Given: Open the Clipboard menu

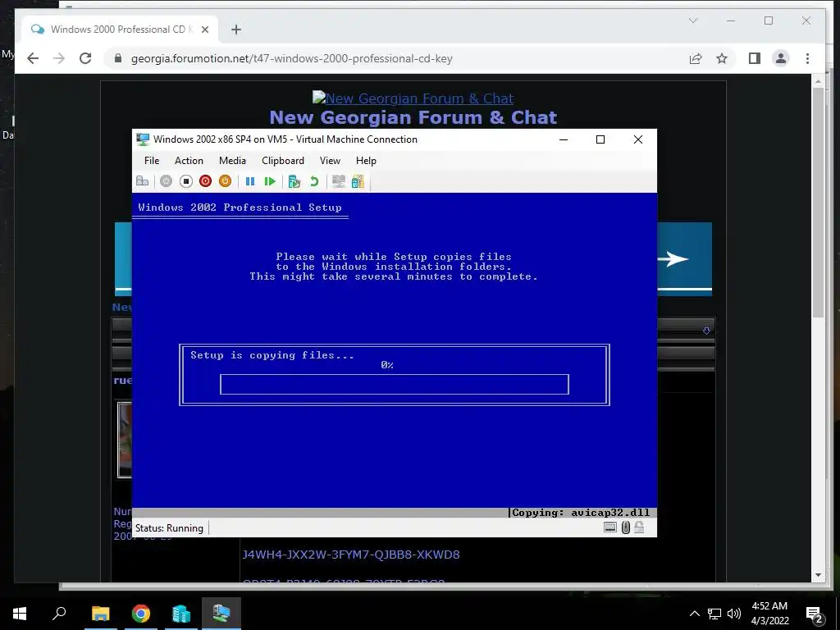Looking at the screenshot, I should click(x=283, y=161).
